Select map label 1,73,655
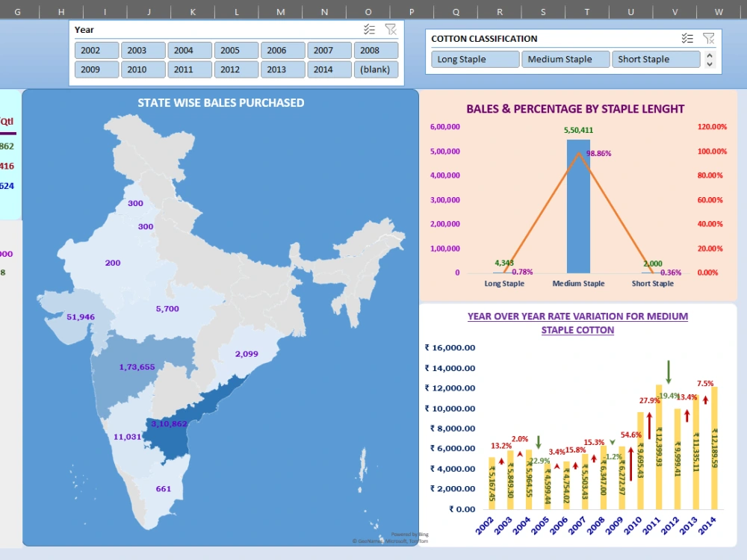The height and width of the screenshot is (560, 747). 137,367
